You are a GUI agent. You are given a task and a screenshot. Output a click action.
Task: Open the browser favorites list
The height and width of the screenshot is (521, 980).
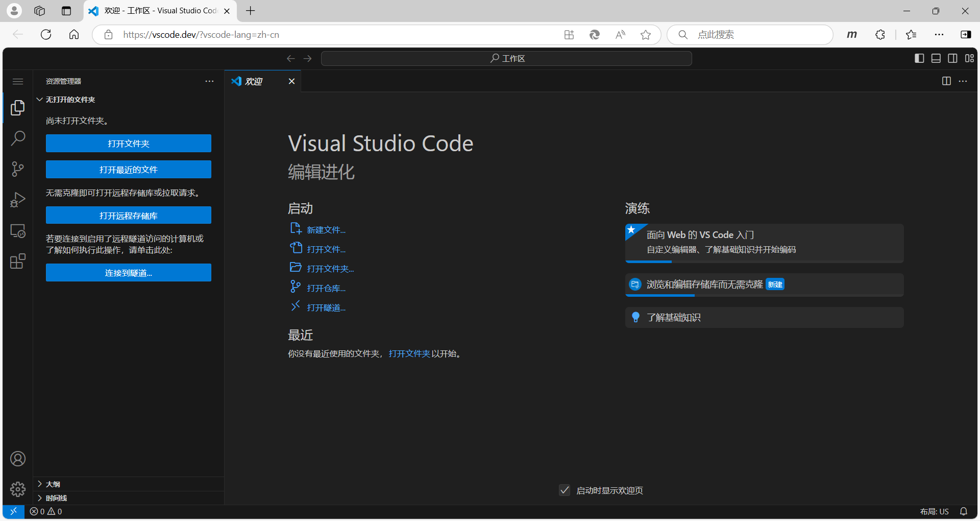coord(911,35)
